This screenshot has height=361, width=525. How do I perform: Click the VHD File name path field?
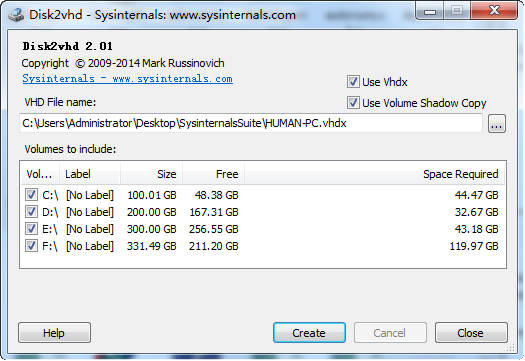click(251, 123)
